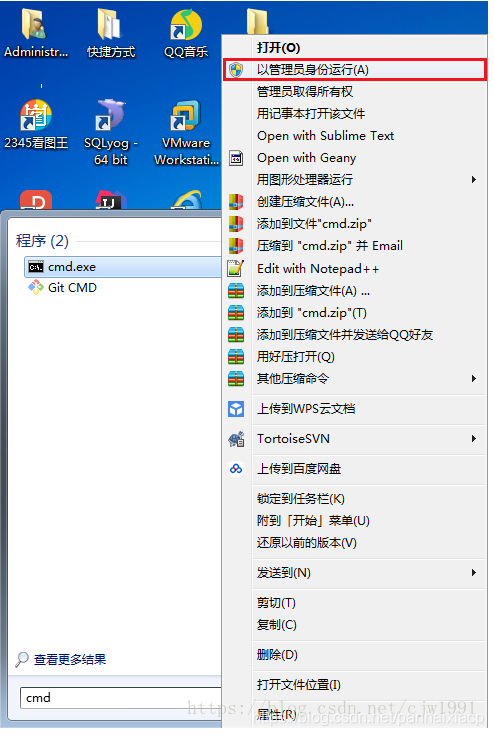This screenshot has width=494, height=736.
Task: Click the WinRAR icon beside 创建压缩文件(A)...
Action: click(x=238, y=204)
